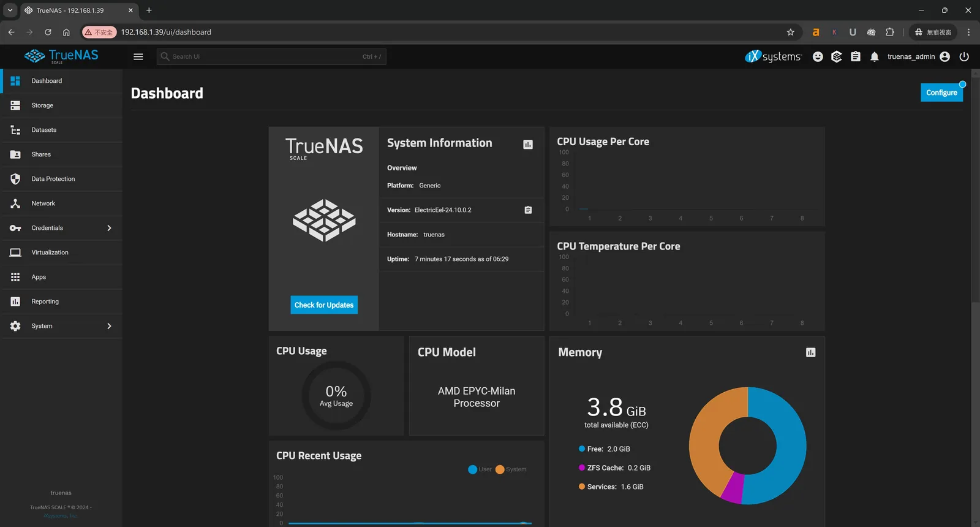Click the memory donut chart
The width and height of the screenshot is (980, 527).
[x=748, y=445]
